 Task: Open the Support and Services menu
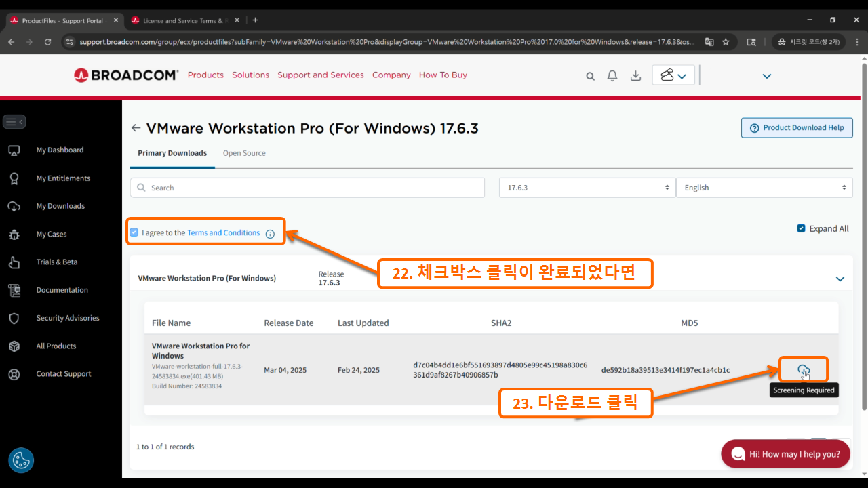coord(321,75)
